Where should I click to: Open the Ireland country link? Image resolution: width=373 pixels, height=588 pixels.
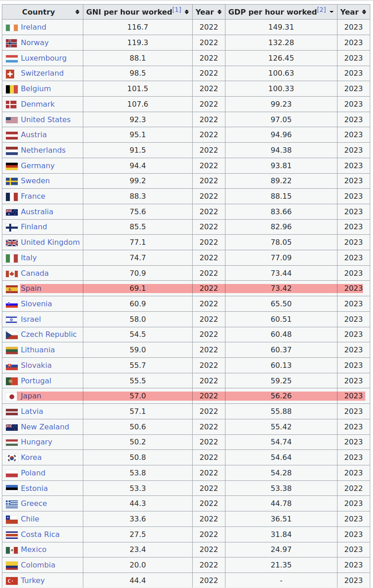coord(33,27)
